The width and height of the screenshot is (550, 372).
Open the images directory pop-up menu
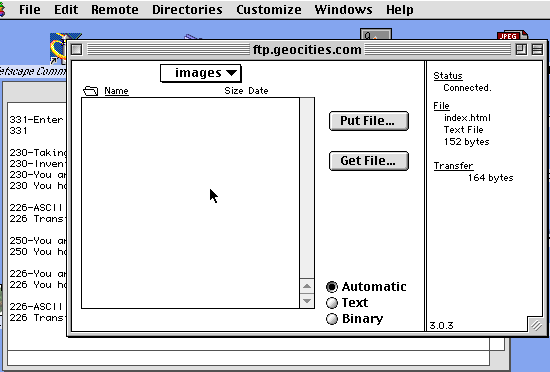[201, 73]
